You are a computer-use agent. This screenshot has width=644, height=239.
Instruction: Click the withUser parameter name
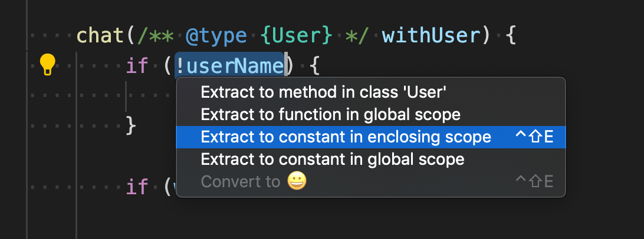431,36
